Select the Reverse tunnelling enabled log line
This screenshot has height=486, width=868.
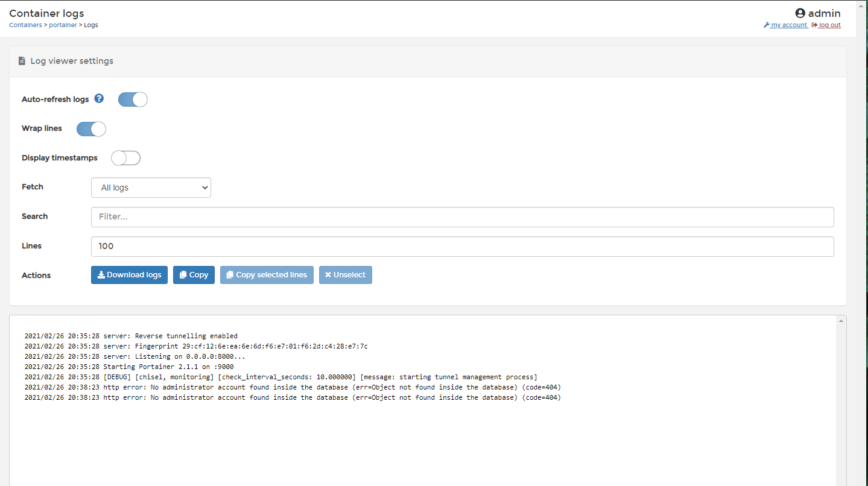pyautogui.click(x=131, y=336)
